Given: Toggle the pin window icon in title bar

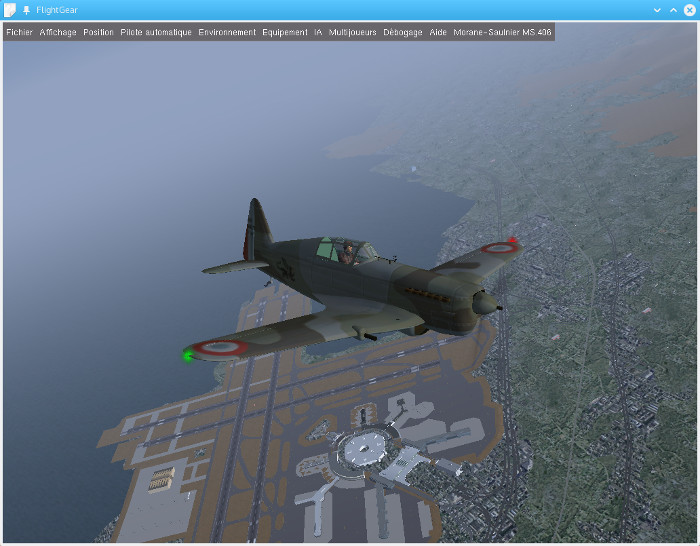Looking at the screenshot, I should pos(26,9).
